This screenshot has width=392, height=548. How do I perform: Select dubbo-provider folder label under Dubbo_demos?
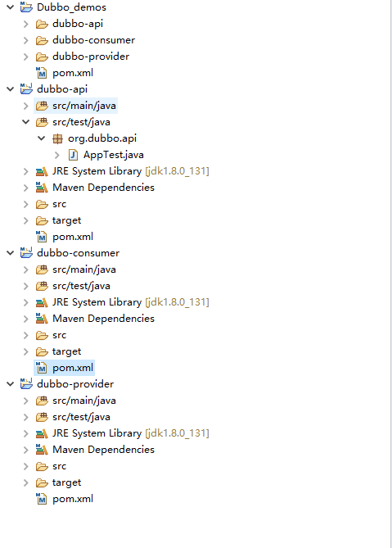coord(91,57)
